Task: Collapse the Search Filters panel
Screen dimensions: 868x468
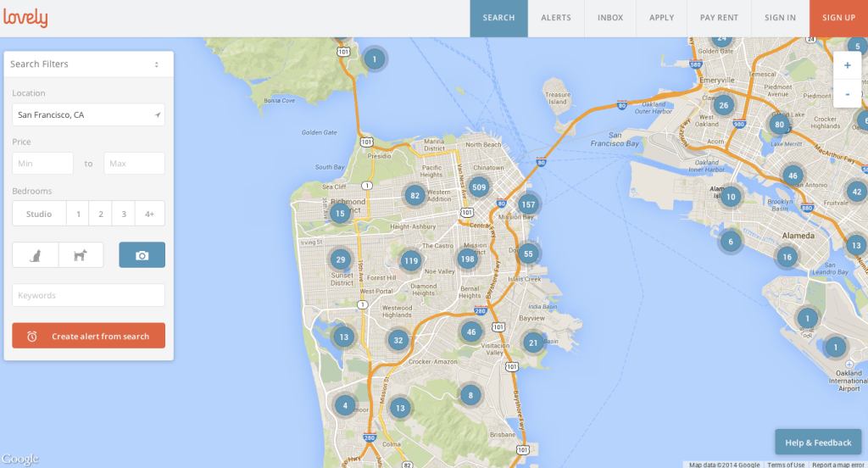Action: tap(157, 64)
